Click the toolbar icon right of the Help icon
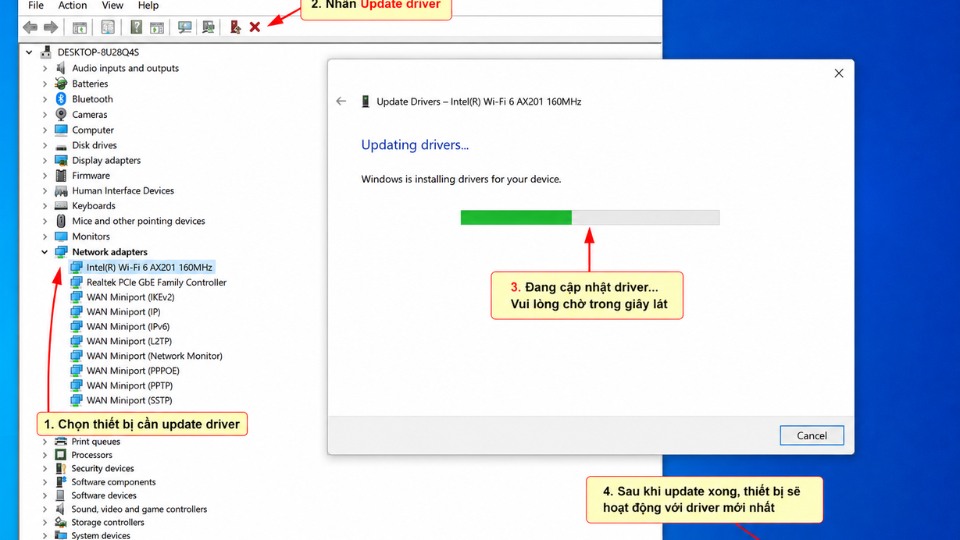The image size is (960, 540). coord(157,28)
